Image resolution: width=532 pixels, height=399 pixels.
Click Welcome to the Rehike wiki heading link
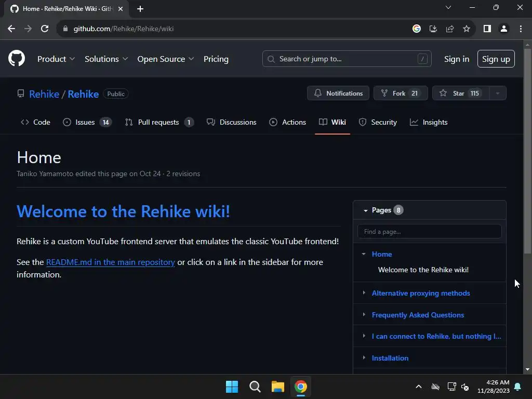[x=123, y=211]
